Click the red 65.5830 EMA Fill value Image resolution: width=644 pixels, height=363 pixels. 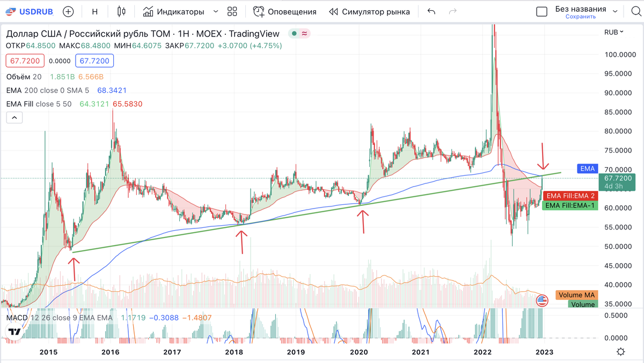click(x=127, y=103)
